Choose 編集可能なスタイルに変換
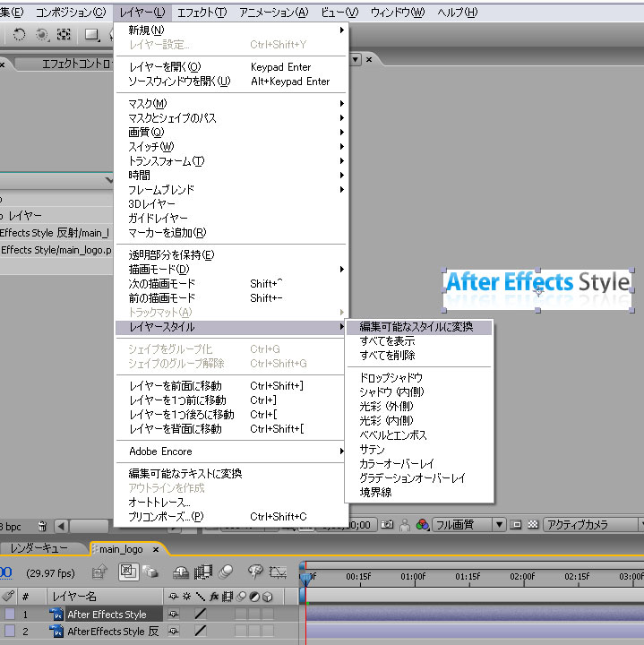Image resolution: width=644 pixels, height=645 pixels. 419,327
